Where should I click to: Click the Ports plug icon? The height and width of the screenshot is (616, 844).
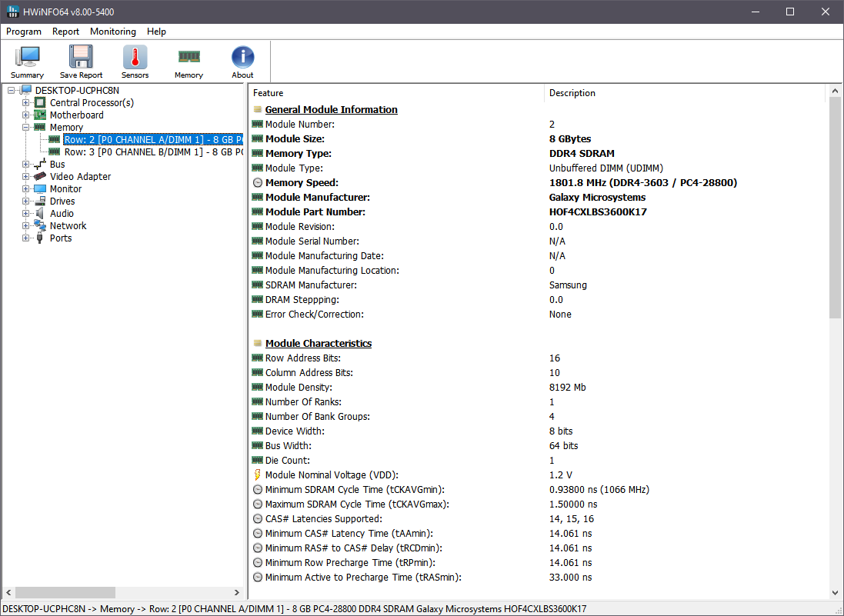(x=39, y=238)
